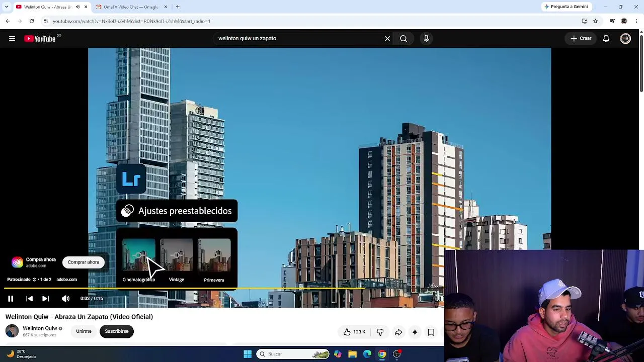This screenshot has height=362, width=644.
Task: Open the YouTube guide hamburger menu
Action: (12, 39)
